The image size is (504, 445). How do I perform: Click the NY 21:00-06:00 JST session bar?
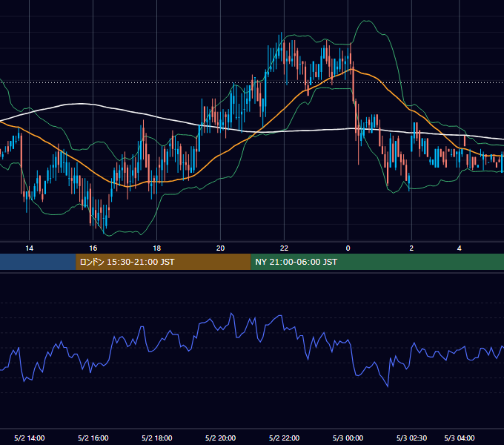[377, 262]
